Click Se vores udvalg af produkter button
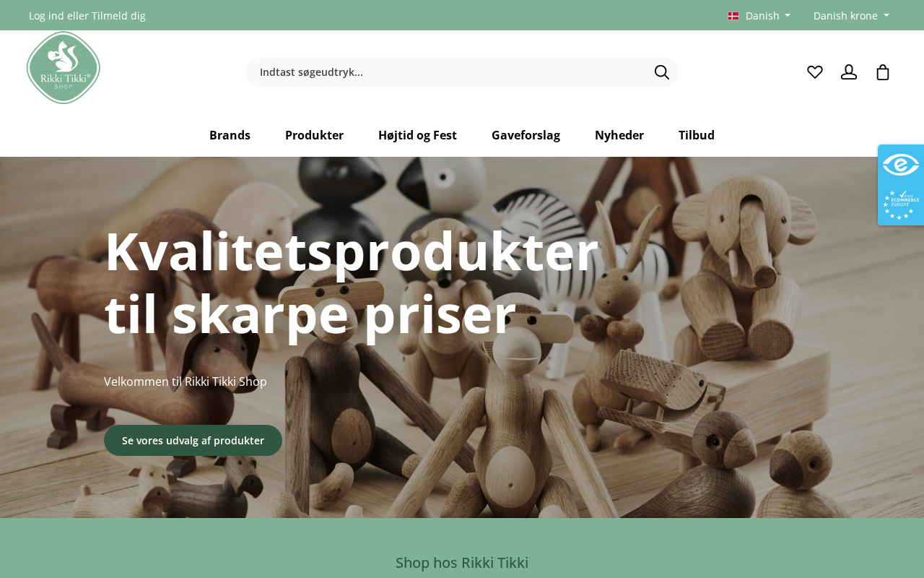Image resolution: width=924 pixels, height=578 pixels. pyautogui.click(x=193, y=441)
